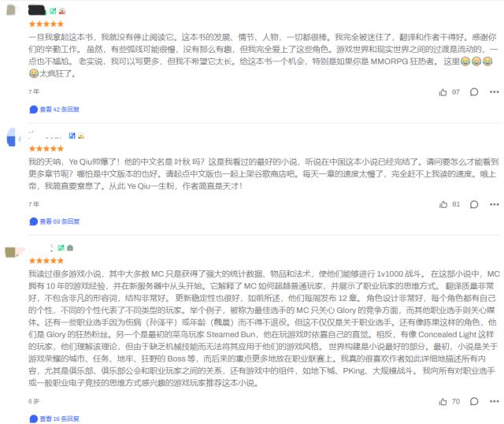
Task: Open more options menu for second review
Action: pyautogui.click(x=494, y=204)
